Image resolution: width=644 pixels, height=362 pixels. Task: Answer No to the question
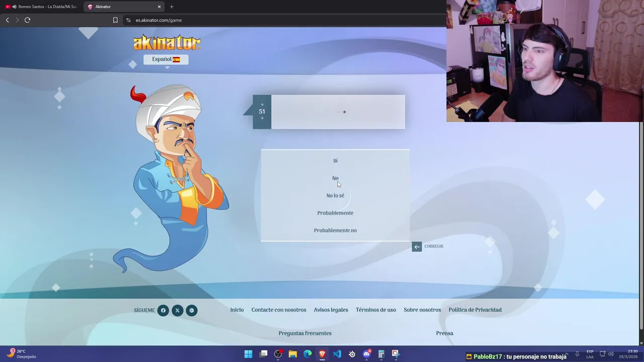335,178
